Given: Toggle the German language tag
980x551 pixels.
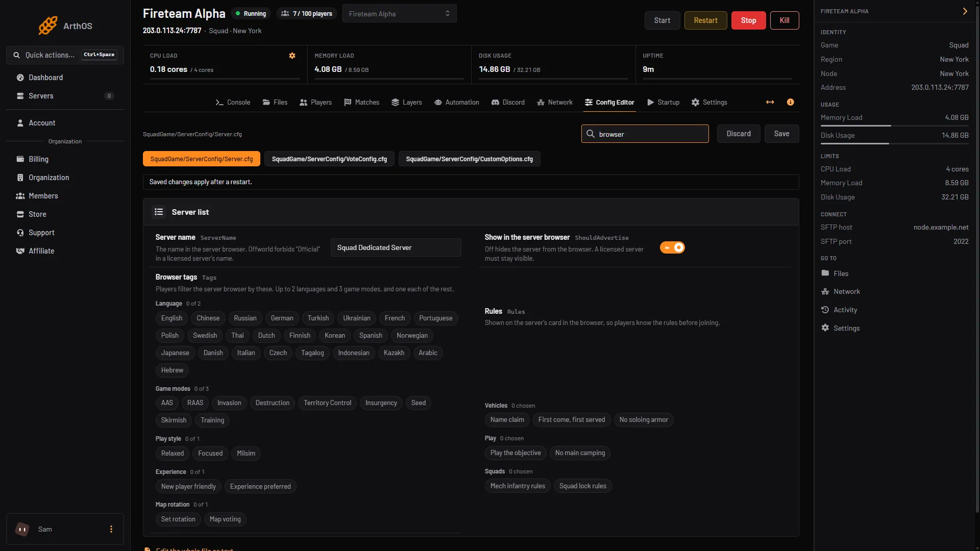Looking at the screenshot, I should tap(282, 318).
